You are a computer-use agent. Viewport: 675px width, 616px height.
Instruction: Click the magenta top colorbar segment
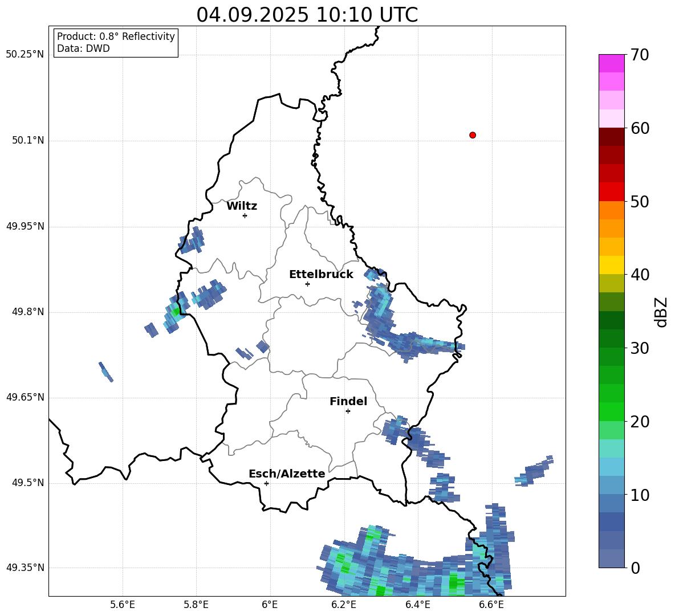coord(612,64)
